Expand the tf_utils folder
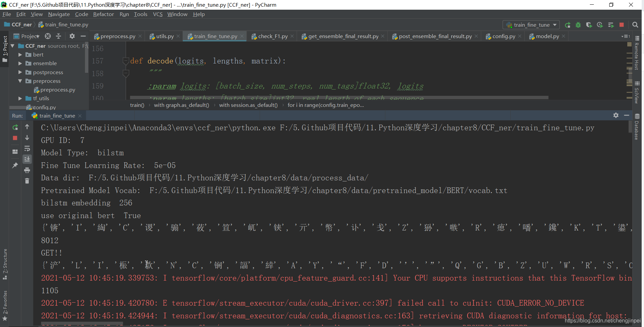This screenshot has height=327, width=644. (x=20, y=98)
